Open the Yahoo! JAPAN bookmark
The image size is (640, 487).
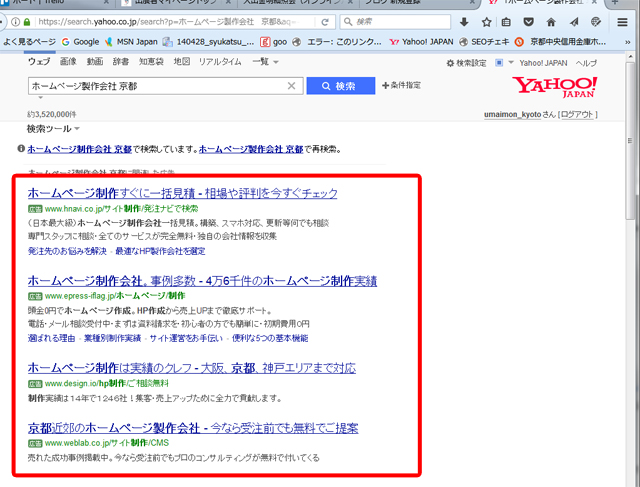pyautogui.click(x=422, y=42)
